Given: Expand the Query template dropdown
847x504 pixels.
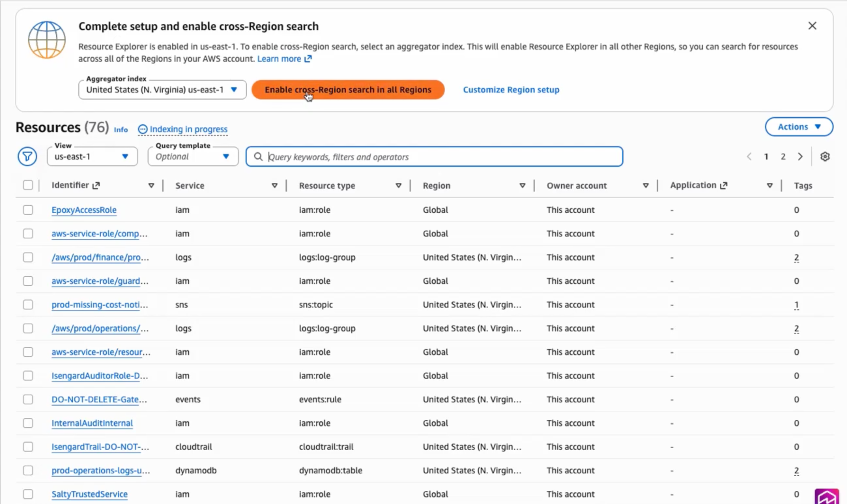Looking at the screenshot, I should (192, 157).
